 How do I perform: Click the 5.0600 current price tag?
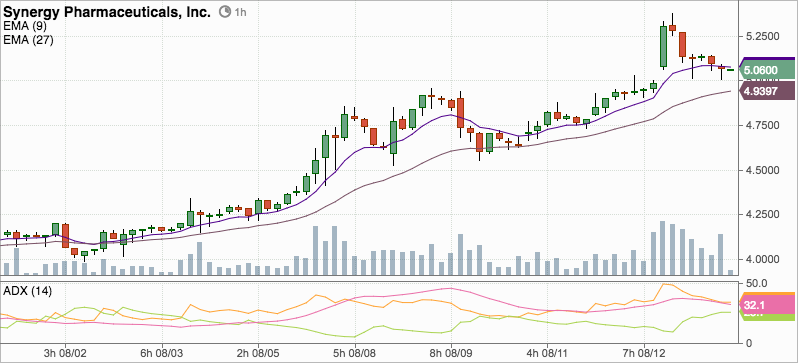tap(767, 71)
